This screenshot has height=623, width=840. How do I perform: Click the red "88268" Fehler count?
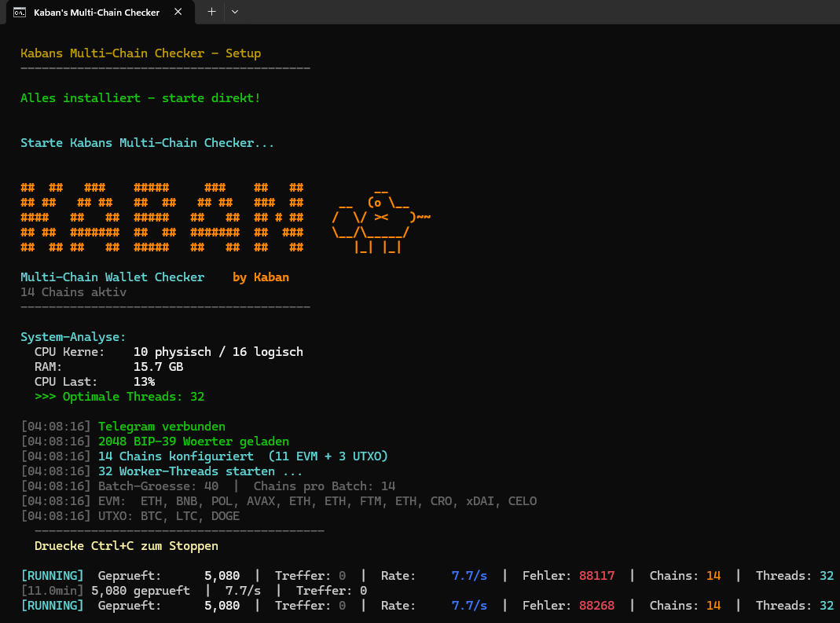point(596,606)
